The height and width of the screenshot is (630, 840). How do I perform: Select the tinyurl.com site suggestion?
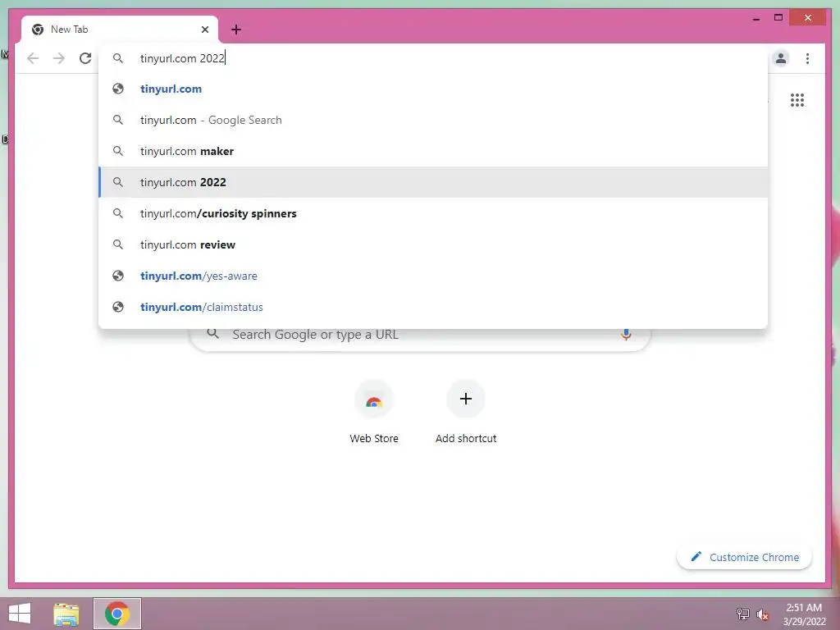(433, 89)
